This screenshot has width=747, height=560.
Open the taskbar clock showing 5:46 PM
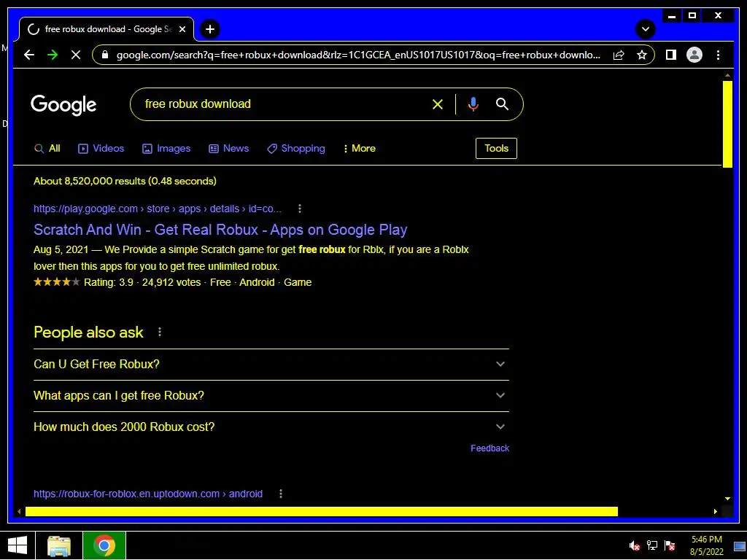coord(706,545)
